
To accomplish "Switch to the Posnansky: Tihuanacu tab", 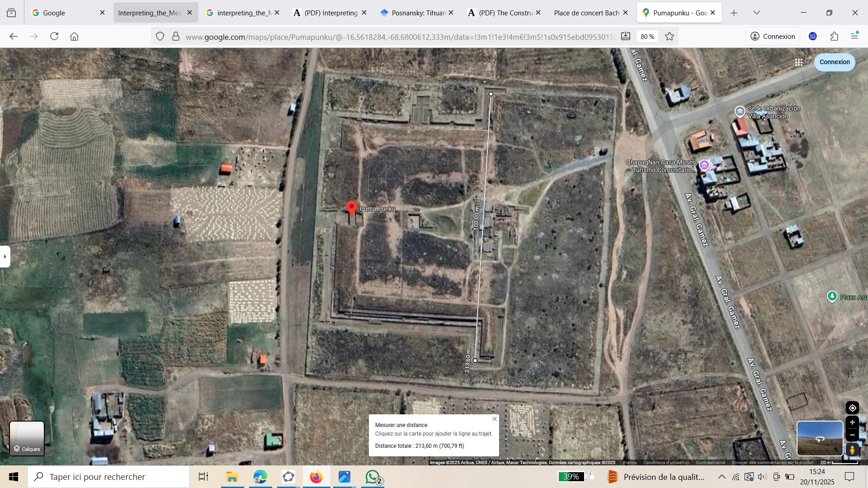I will point(413,13).
